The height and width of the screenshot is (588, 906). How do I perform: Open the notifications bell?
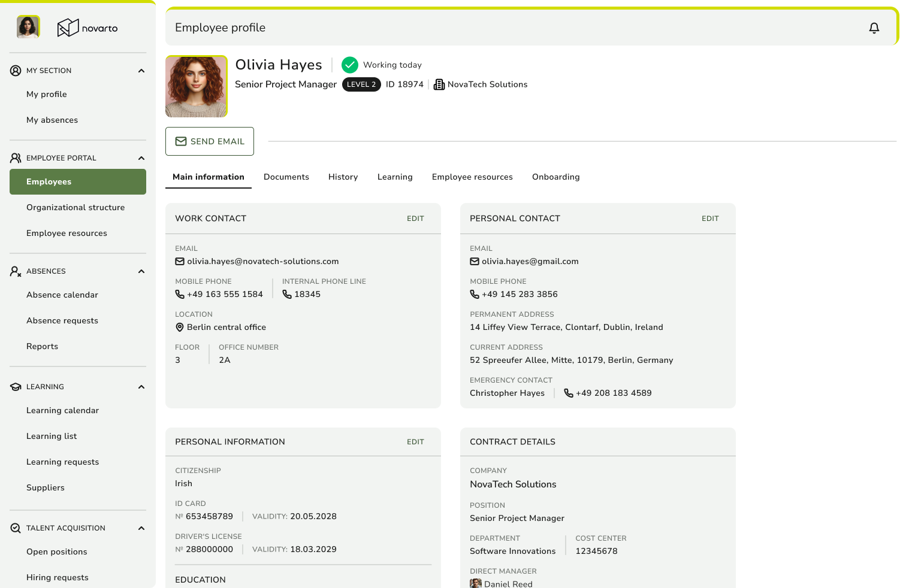tap(874, 28)
